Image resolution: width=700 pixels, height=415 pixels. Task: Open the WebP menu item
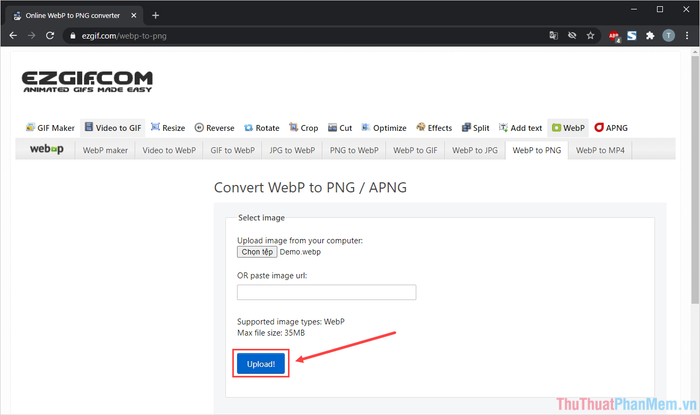tap(568, 128)
